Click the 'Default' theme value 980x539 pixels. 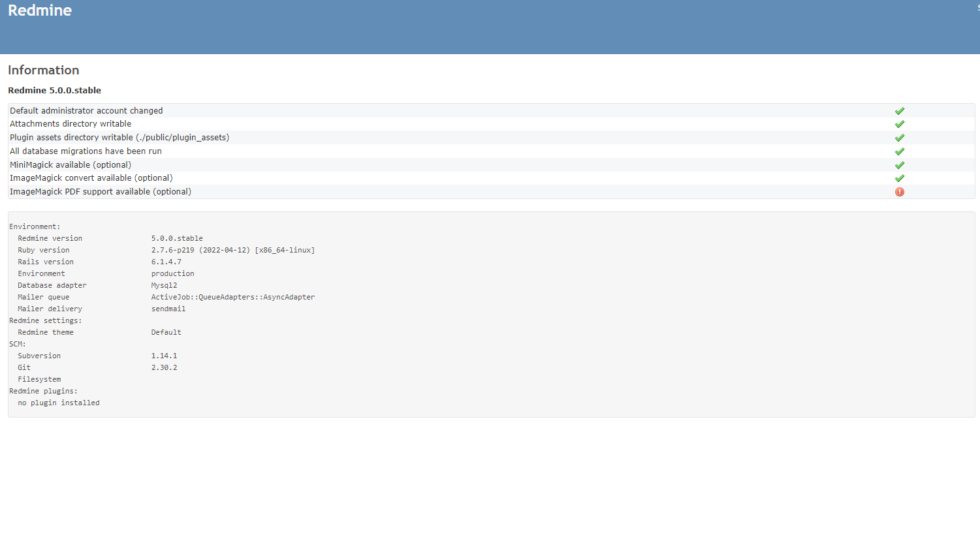pyautogui.click(x=166, y=333)
